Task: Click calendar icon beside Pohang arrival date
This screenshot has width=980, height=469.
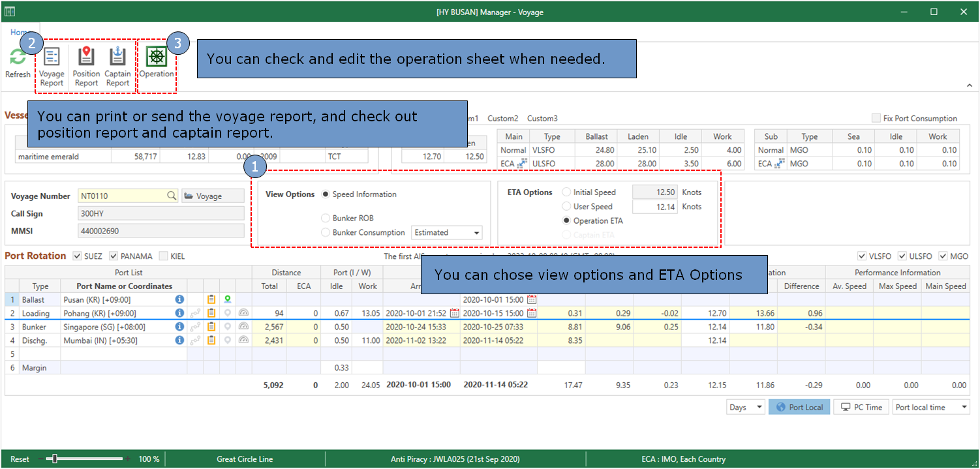Action: [455, 313]
